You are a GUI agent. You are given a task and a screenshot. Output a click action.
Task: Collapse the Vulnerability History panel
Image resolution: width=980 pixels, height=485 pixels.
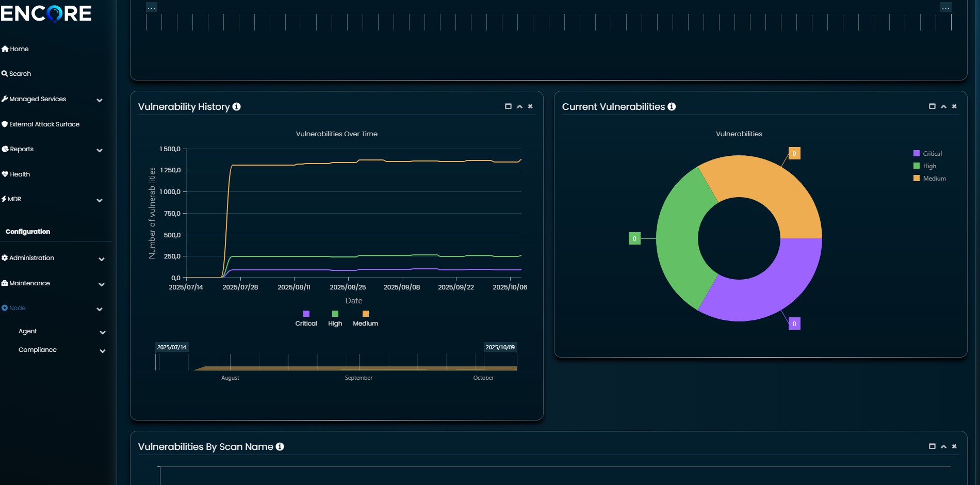point(519,106)
